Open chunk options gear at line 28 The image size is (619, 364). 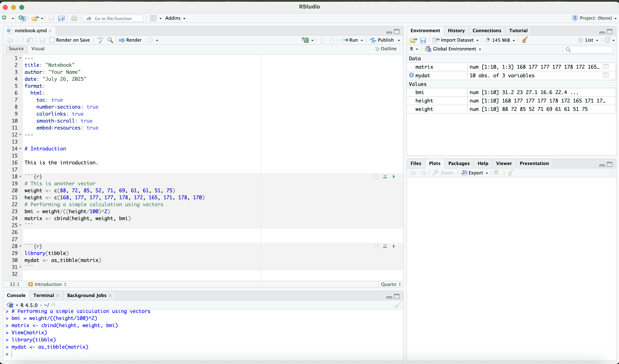pos(376,246)
